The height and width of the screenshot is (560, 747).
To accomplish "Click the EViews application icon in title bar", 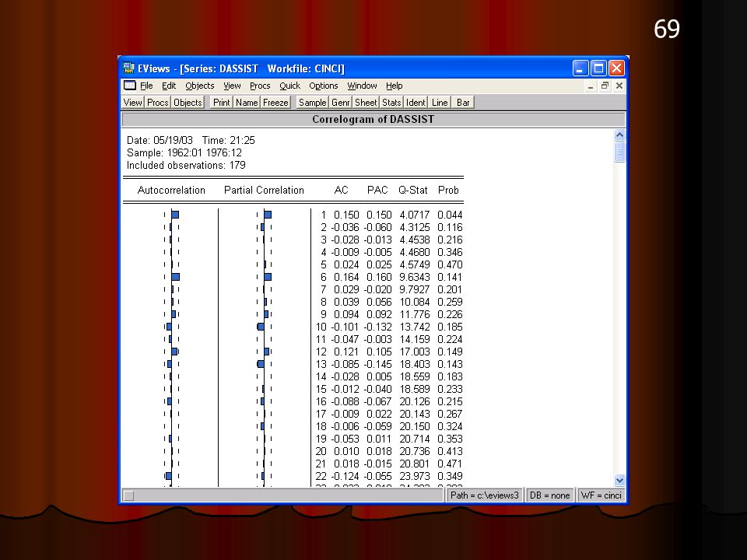I will (x=128, y=68).
